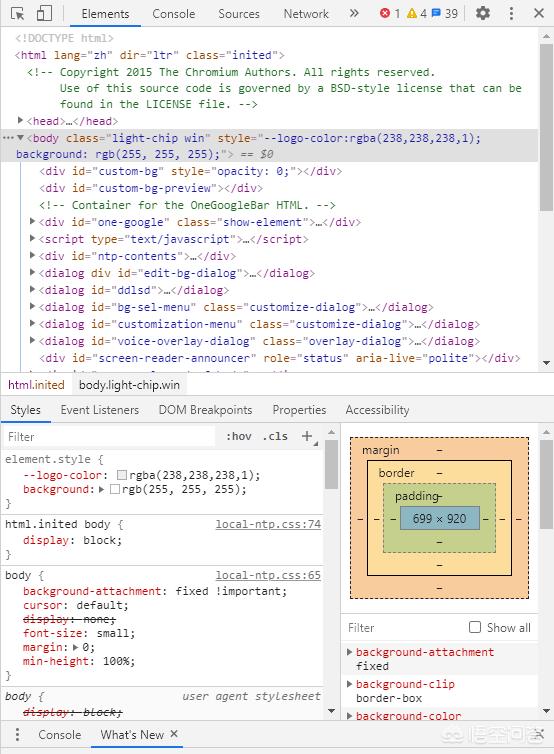The image size is (554, 754).
Task: Click the 699 × 920 content box
Action: point(439,518)
